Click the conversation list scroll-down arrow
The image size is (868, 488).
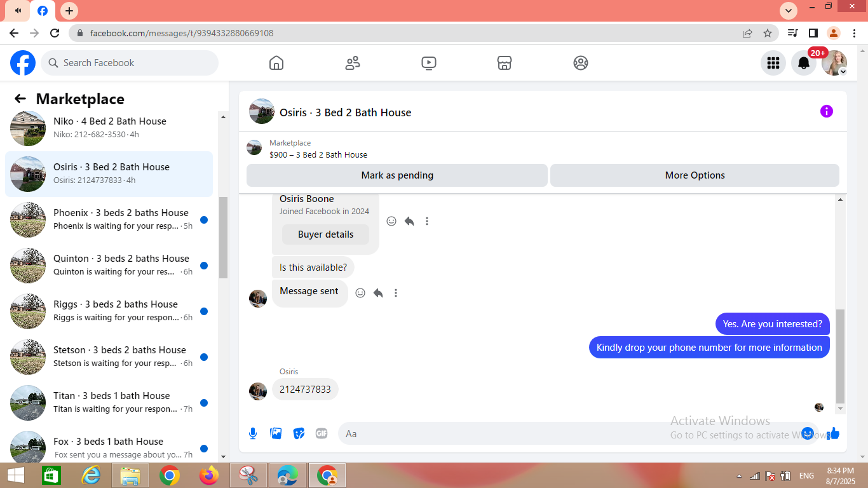223,456
